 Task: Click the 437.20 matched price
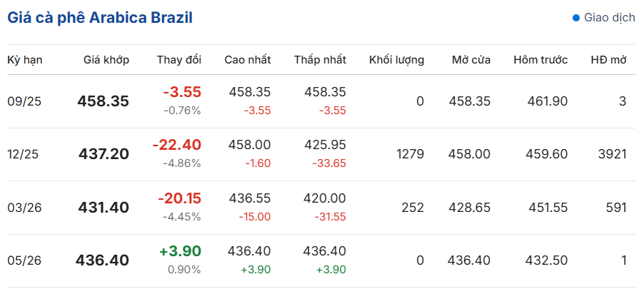coord(104,154)
